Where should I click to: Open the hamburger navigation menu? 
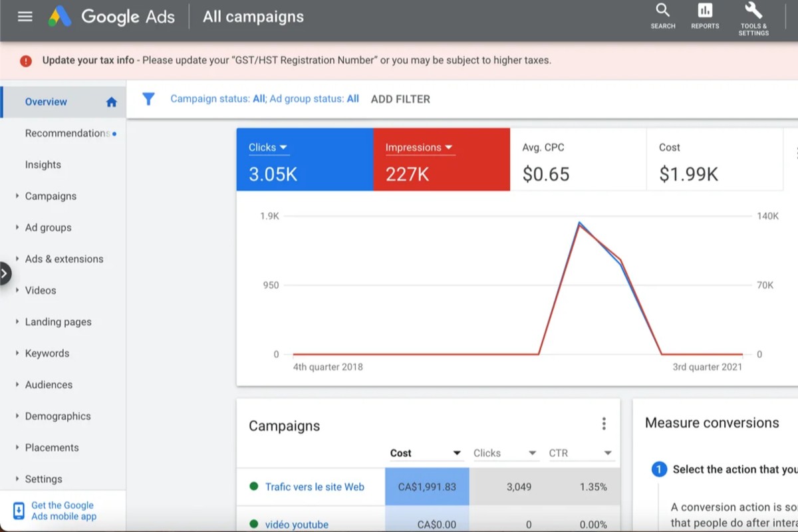25,16
